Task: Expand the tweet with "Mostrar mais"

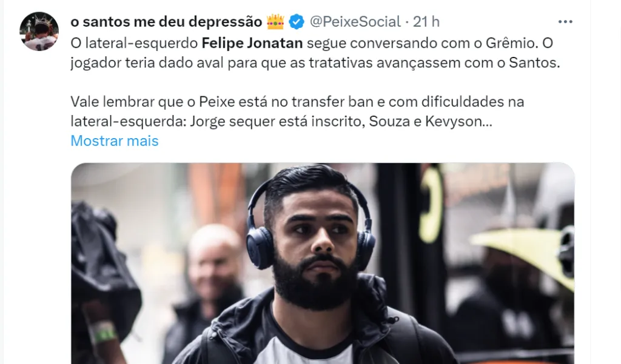Action: pyautogui.click(x=115, y=141)
